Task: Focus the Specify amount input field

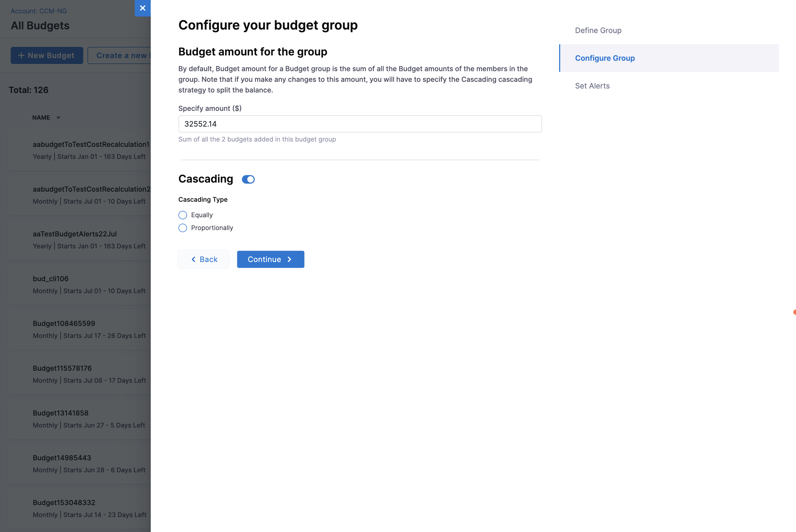Action: point(360,124)
